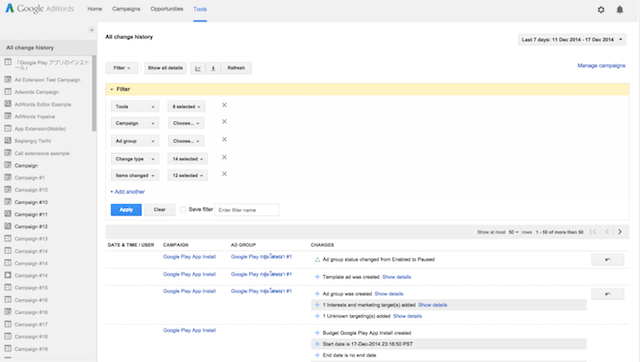Image resolution: width=640 pixels, height=362 pixels.
Task: Click the Refresh button
Action: (x=236, y=68)
